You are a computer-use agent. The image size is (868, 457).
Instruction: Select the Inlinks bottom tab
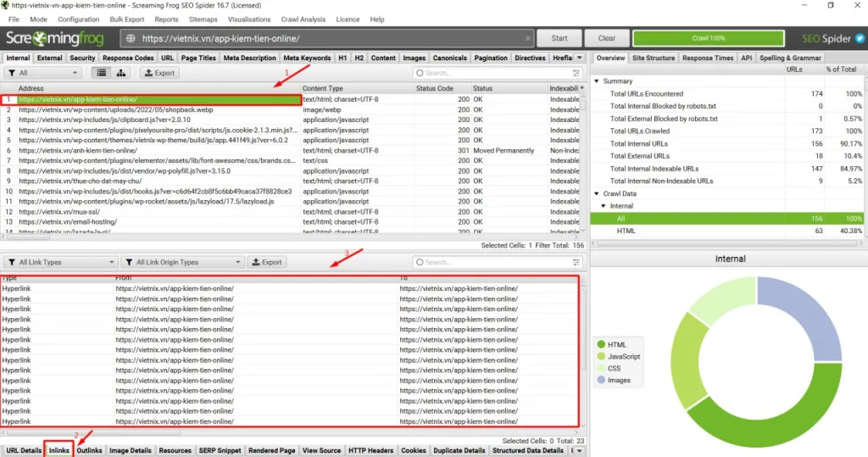(58, 450)
